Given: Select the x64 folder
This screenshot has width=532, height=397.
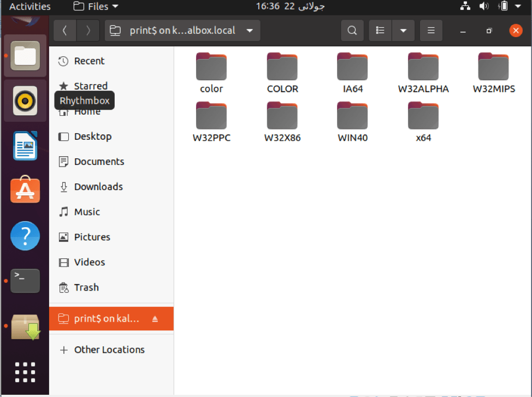Looking at the screenshot, I should pos(423,122).
